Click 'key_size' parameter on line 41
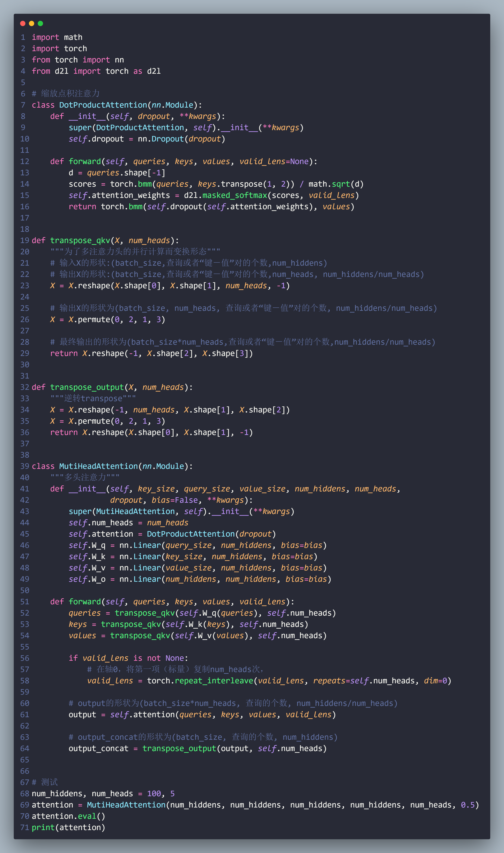 pyautogui.click(x=156, y=489)
